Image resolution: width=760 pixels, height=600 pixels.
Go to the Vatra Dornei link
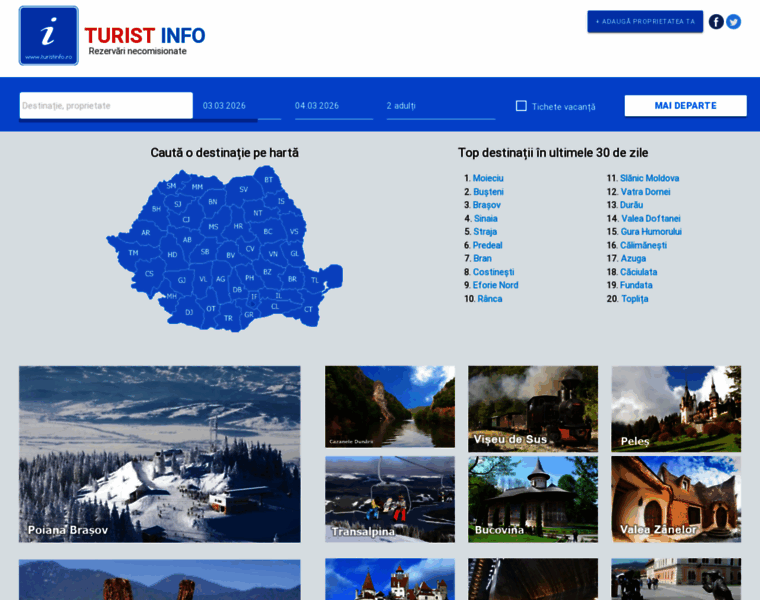(x=645, y=192)
